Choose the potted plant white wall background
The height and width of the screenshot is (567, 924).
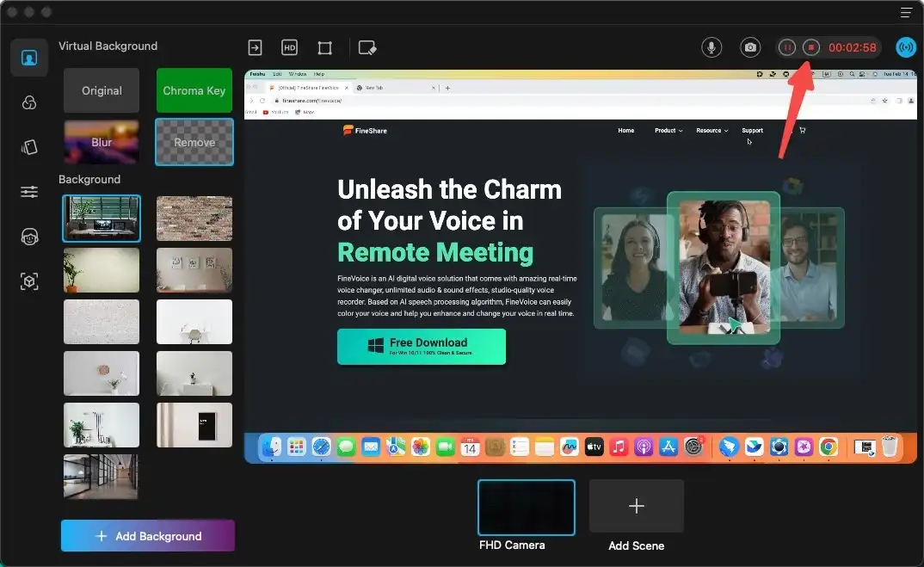point(102,270)
